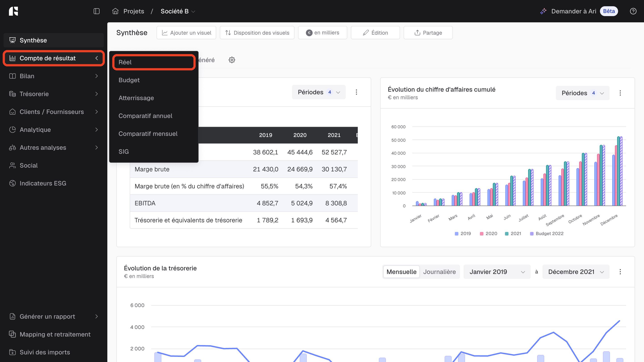644x362 pixels.
Task: Click the Autres analyses scale icon
Action: (x=13, y=148)
